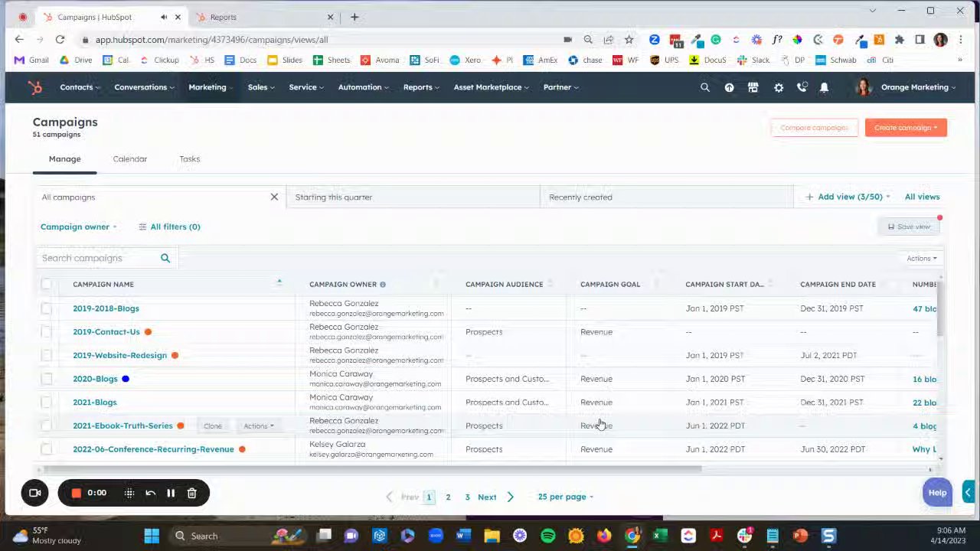
Task: Click the blue color dot beside 2020-Blogs
Action: [x=126, y=379]
